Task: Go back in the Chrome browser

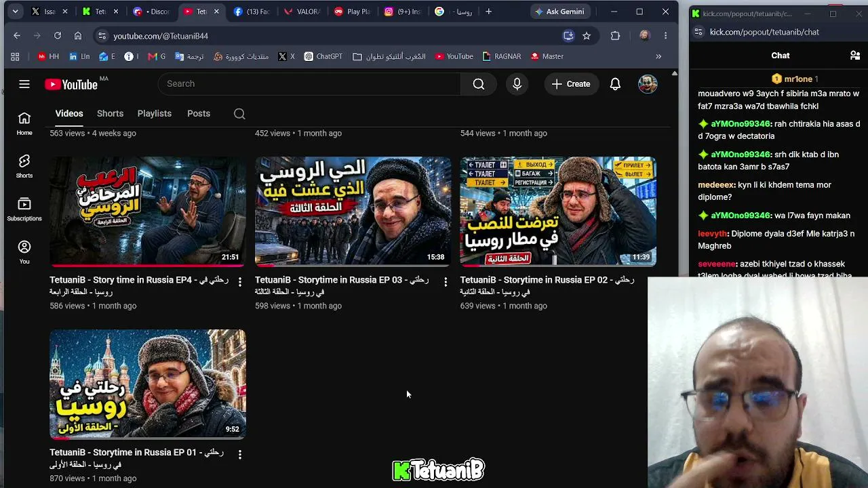Action: pyautogui.click(x=17, y=36)
